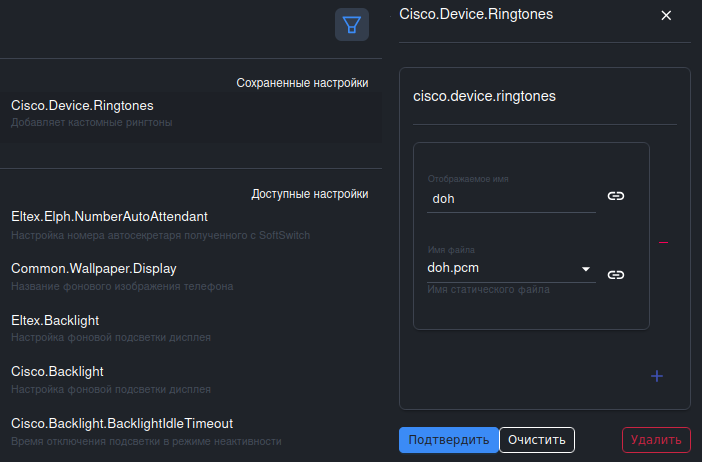Edit the Отображаемое имя field containing doh
The height and width of the screenshot is (462, 702).
pyautogui.click(x=511, y=199)
